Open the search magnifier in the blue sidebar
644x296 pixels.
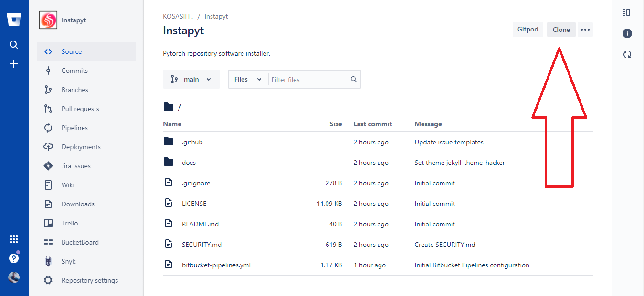click(14, 45)
